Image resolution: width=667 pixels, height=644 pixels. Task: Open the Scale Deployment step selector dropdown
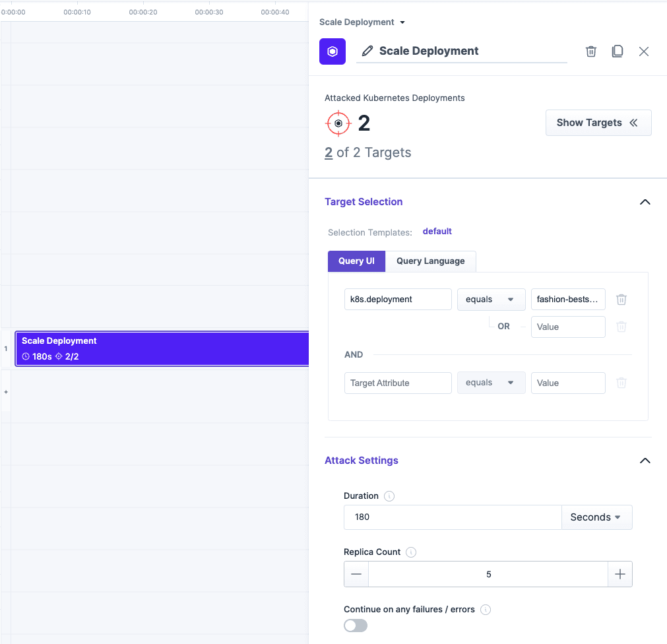362,21
